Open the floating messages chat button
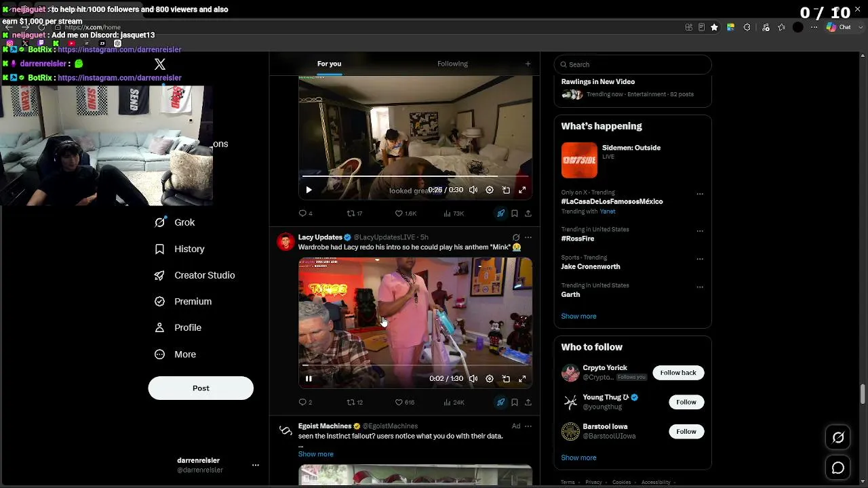868x488 pixels. tap(838, 468)
